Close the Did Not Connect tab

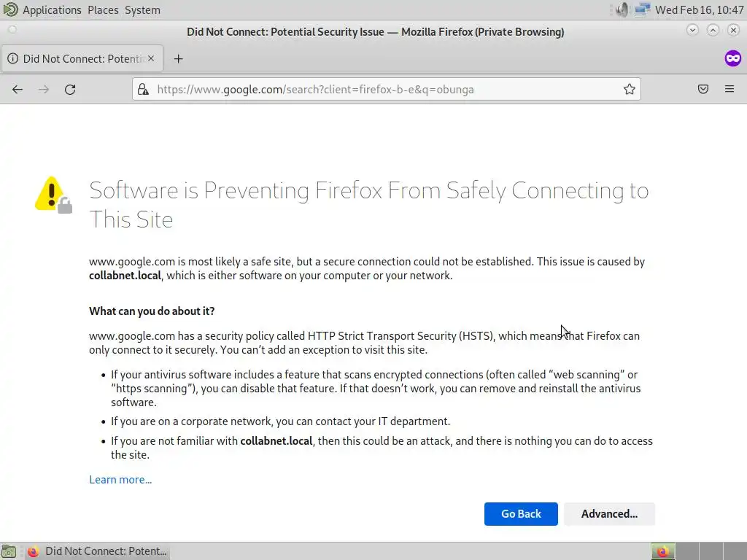point(152,58)
